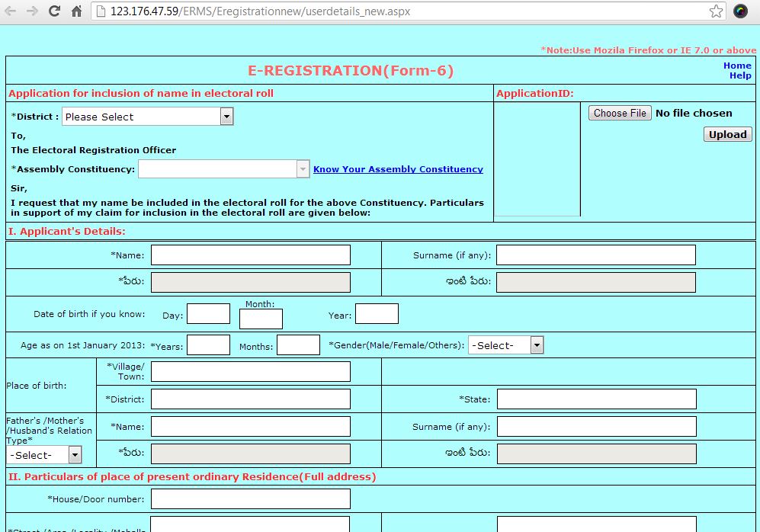Image resolution: width=760 pixels, height=532 pixels.
Task: Click inside the applicant Name field
Action: pyautogui.click(x=250, y=255)
